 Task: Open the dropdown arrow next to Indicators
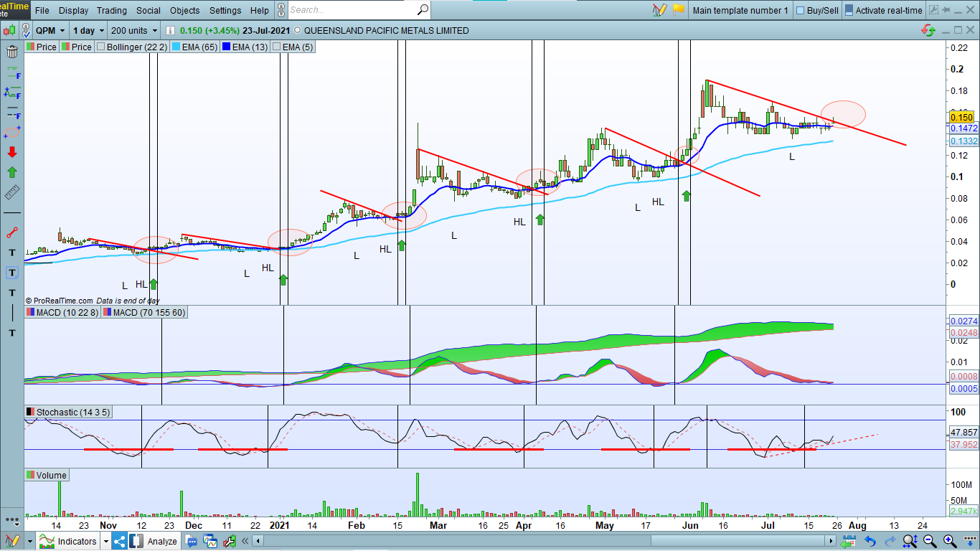coord(105,541)
